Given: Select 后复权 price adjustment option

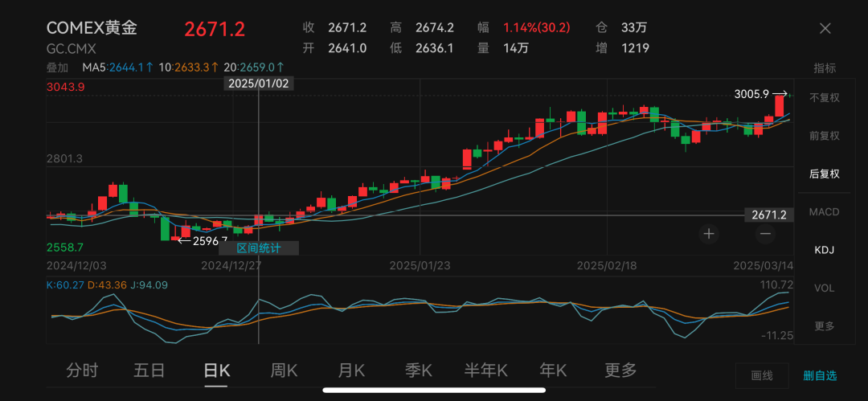Looking at the screenshot, I should tap(824, 174).
